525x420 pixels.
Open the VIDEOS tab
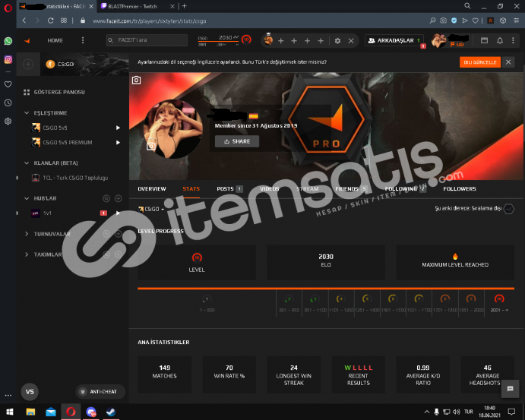269,189
